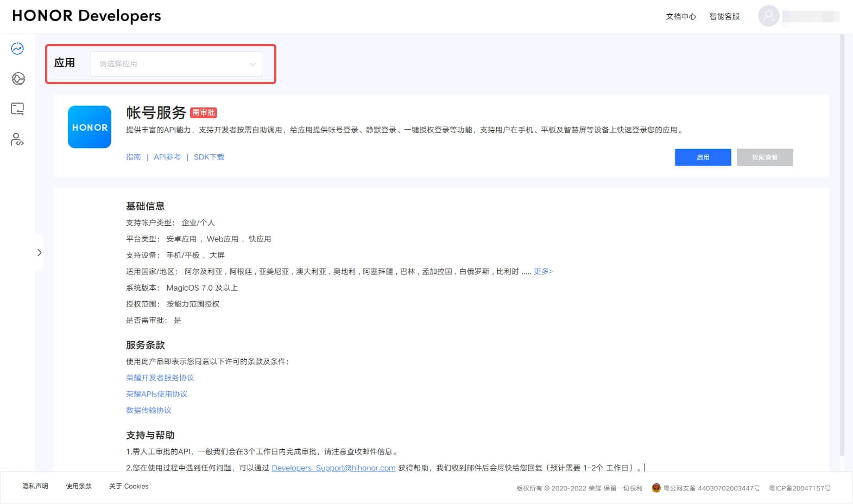This screenshot has height=504, width=853.
Task: Open the developer person-with-code sidebar icon
Action: click(x=17, y=139)
